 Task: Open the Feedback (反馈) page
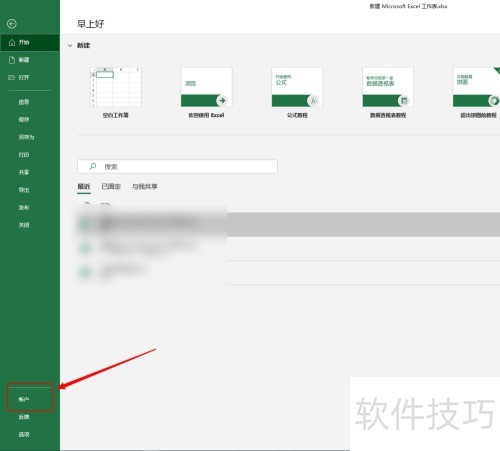coord(24,417)
